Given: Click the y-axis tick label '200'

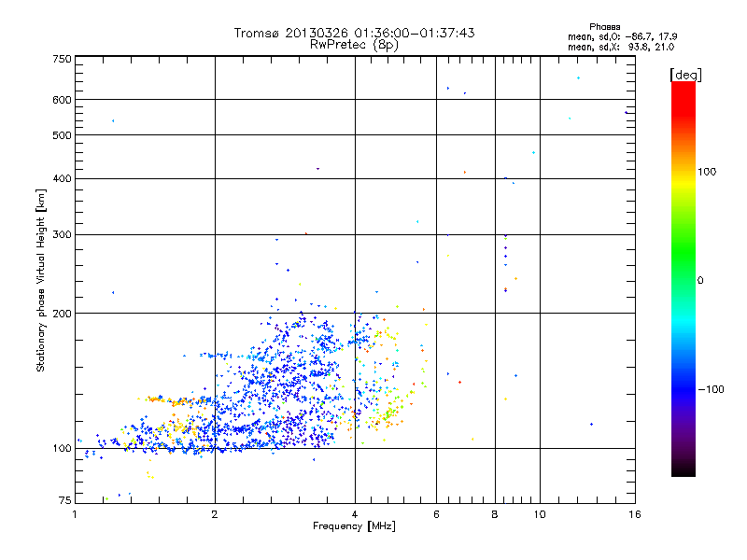Looking at the screenshot, I should click(x=62, y=314).
